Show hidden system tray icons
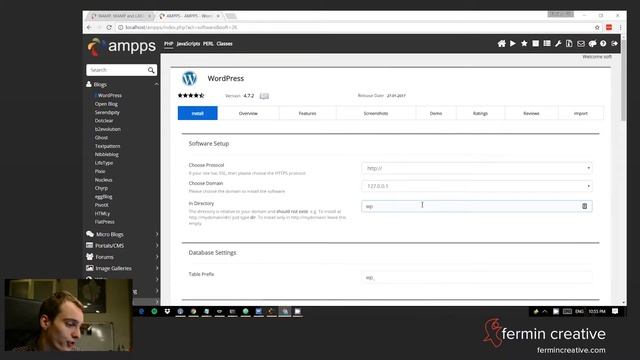Image resolution: width=640 pixels, height=360 pixels. [x=545, y=311]
